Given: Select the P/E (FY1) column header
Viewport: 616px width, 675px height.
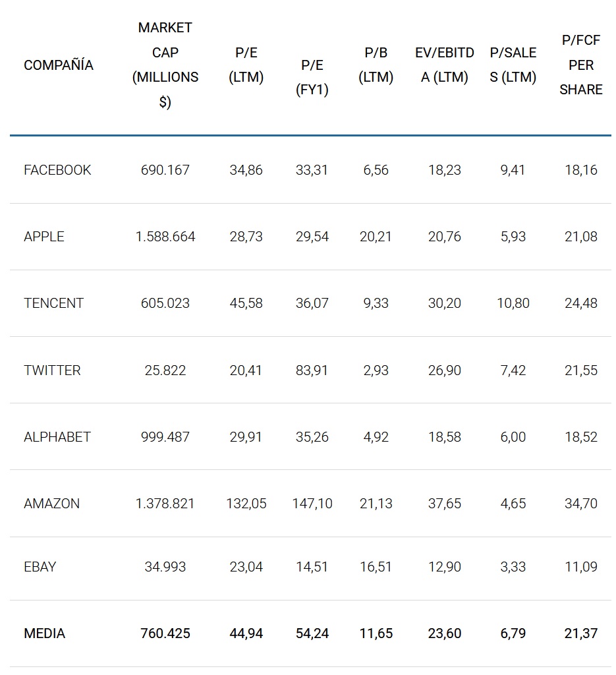Looking at the screenshot, I should 312,77.
